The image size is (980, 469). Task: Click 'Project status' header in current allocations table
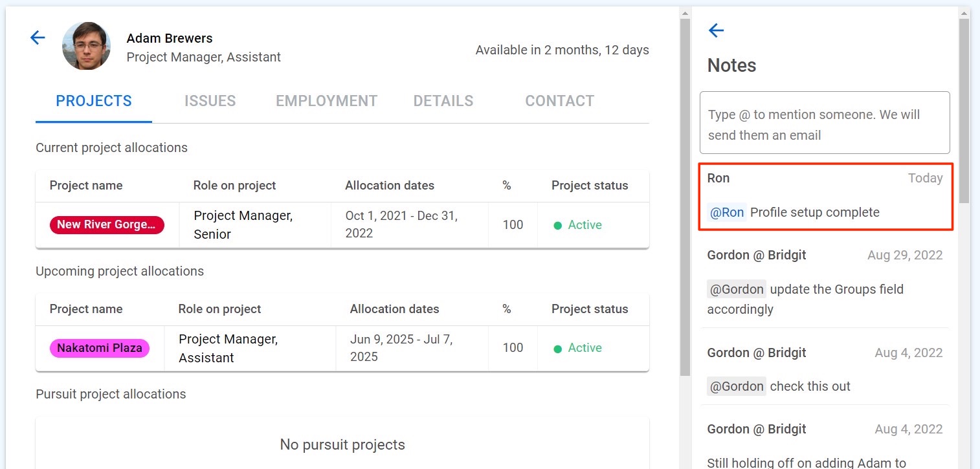[590, 186]
